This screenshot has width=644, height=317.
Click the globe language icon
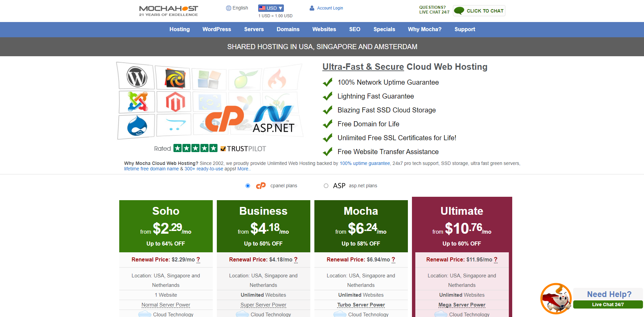(229, 8)
